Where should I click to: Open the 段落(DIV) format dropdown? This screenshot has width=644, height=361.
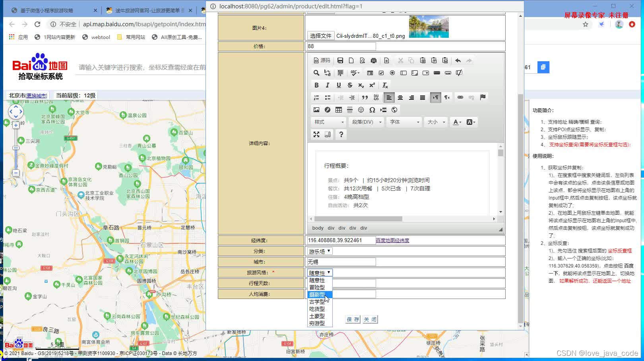point(367,122)
